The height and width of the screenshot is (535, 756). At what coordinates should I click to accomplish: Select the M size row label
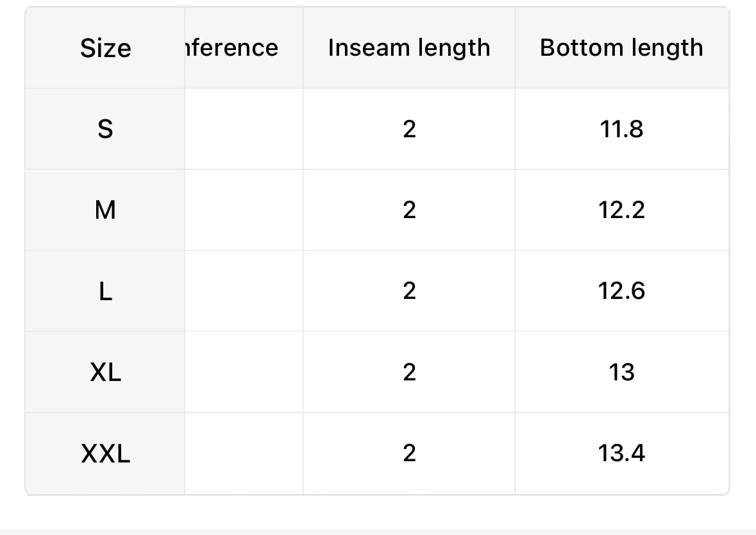click(106, 210)
